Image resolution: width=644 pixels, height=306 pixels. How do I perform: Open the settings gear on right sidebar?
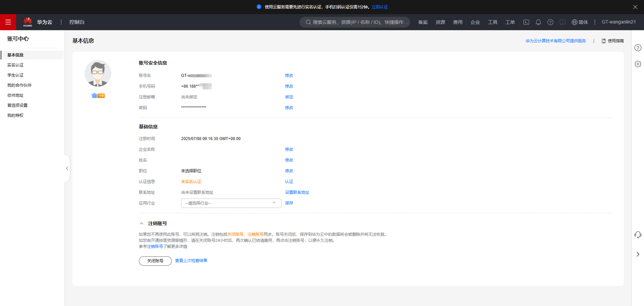click(638, 64)
